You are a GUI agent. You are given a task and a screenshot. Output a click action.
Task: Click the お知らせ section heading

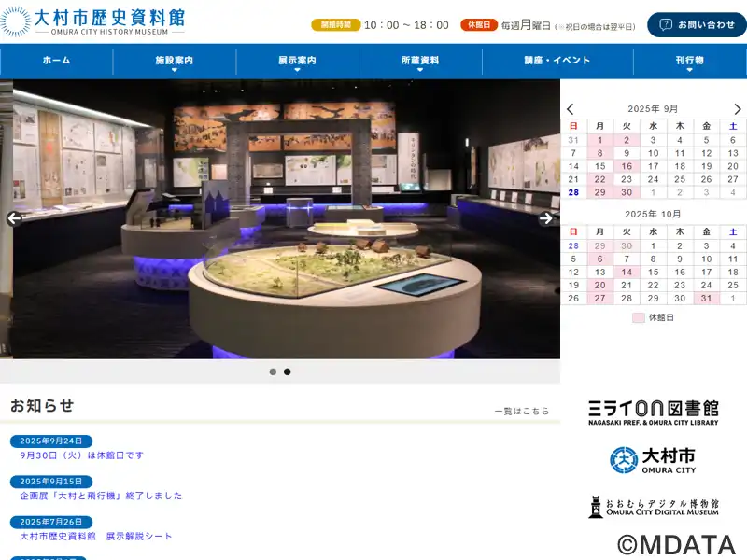point(42,406)
